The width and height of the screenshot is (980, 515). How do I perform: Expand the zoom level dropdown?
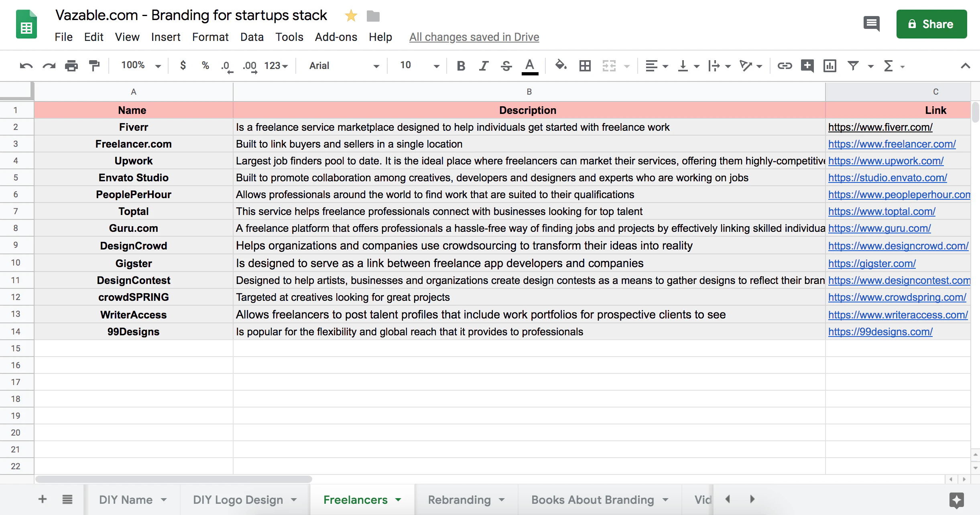click(x=158, y=65)
